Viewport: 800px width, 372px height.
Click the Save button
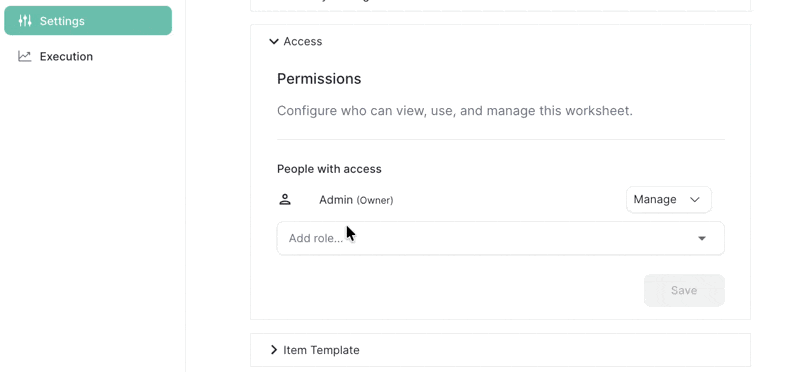point(684,290)
